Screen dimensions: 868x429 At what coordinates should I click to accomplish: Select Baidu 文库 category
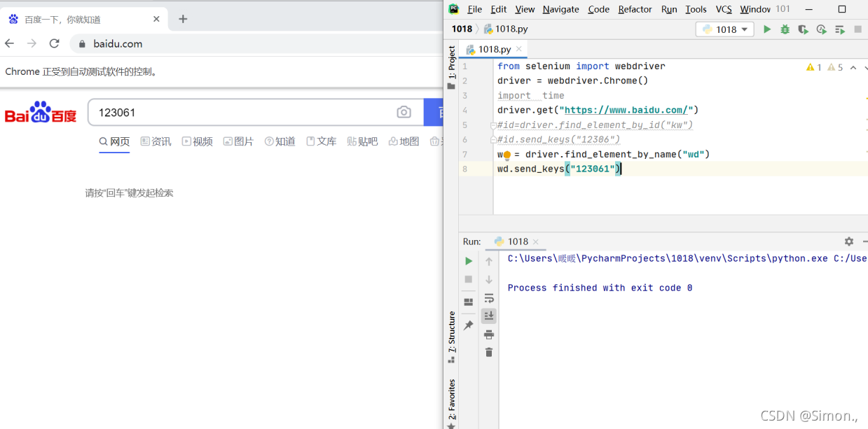pyautogui.click(x=321, y=141)
